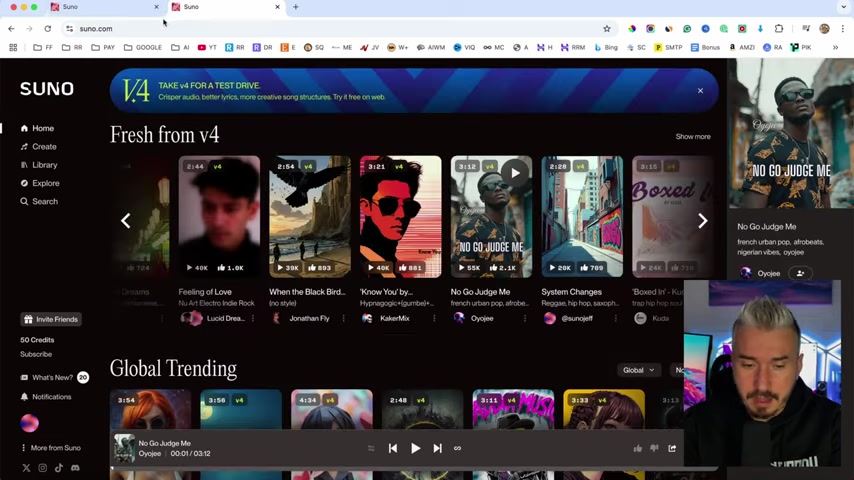Viewport: 854px width, 480px height.
Task: Toggle loop mode in player
Action: 458,448
